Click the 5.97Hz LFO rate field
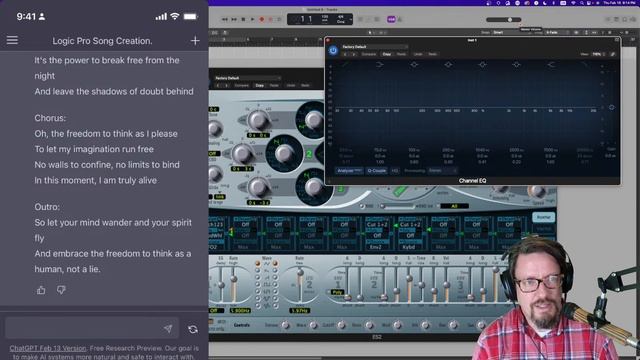The image size is (640, 360). pos(300,311)
